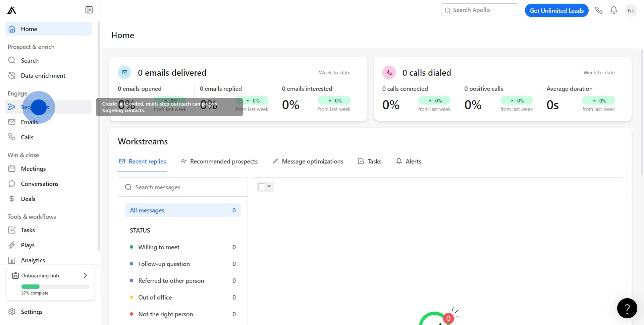The height and width of the screenshot is (325, 644).
Task: Click the Apollo logo
Action: pyautogui.click(x=12, y=10)
